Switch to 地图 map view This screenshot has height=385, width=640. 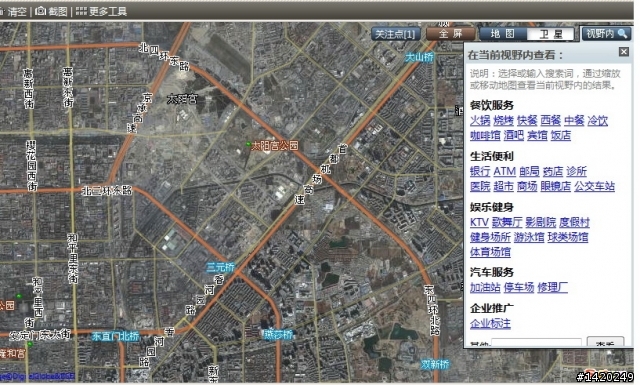coord(502,34)
